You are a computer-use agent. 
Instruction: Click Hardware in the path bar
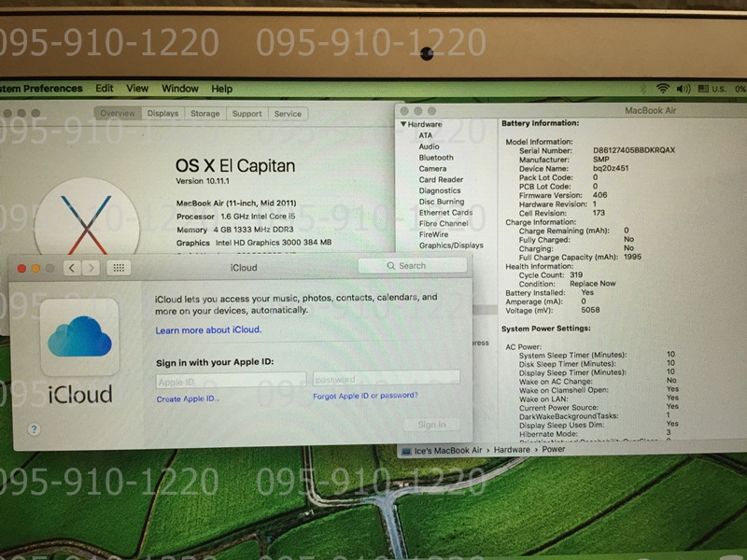coord(512,450)
